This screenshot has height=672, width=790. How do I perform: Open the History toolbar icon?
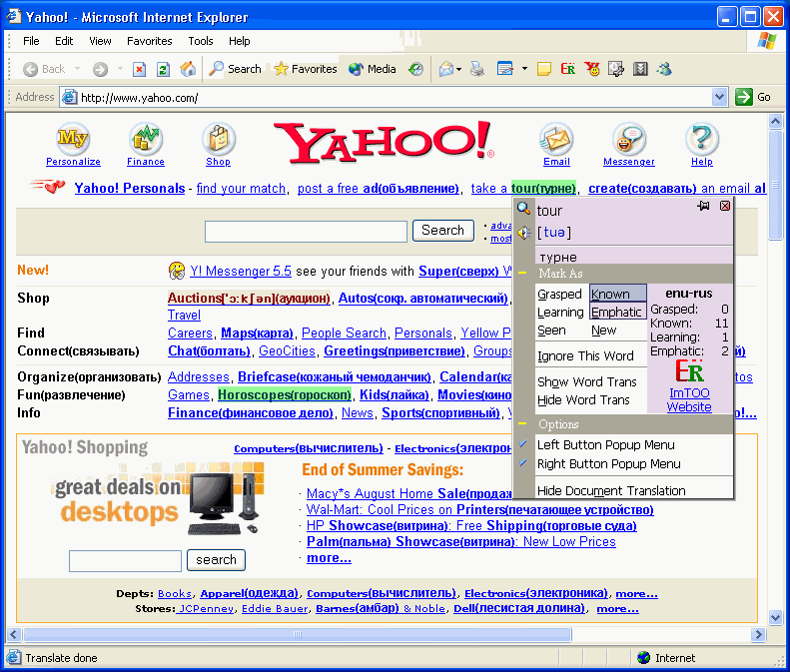[415, 69]
